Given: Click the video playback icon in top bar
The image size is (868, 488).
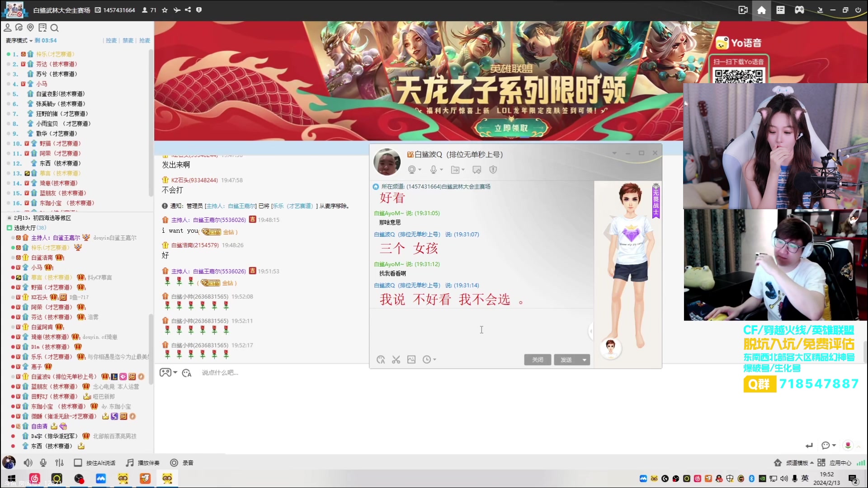Looking at the screenshot, I should click(x=743, y=10).
